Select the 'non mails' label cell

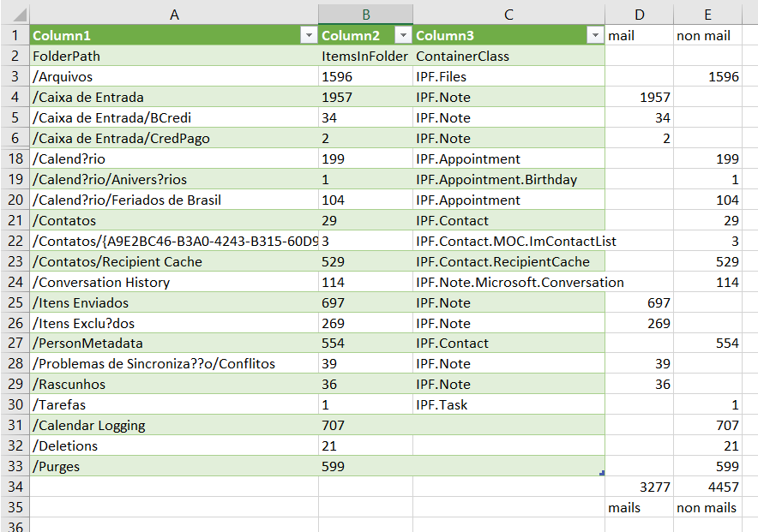coord(707,507)
